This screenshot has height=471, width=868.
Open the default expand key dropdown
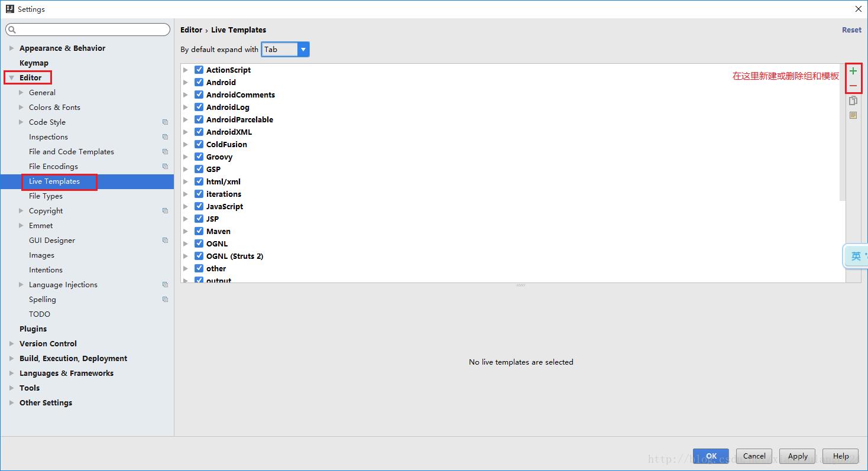303,50
